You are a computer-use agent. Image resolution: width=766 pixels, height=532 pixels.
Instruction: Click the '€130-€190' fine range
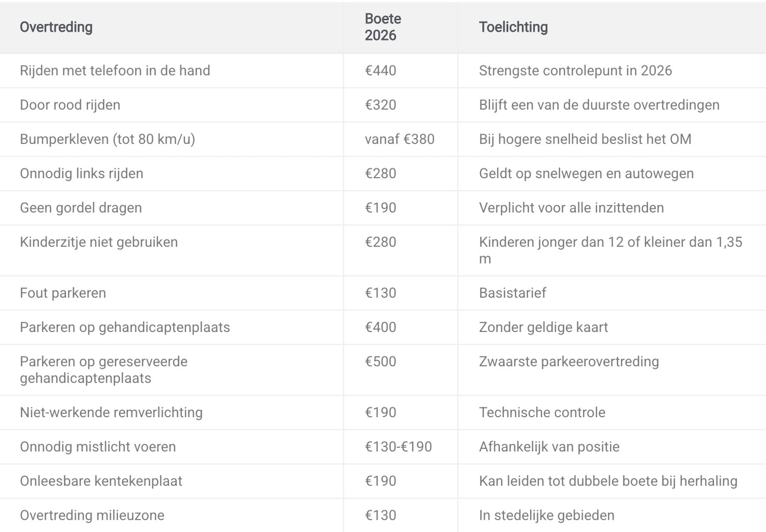click(x=398, y=447)
